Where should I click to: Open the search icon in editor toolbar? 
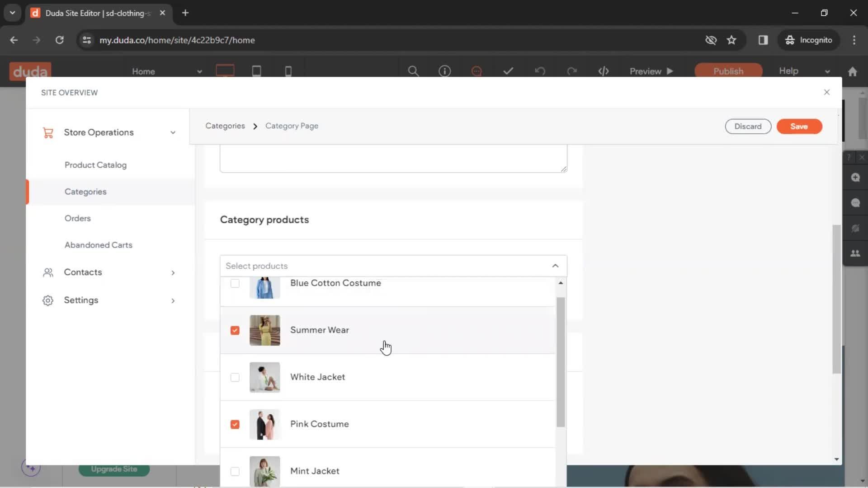pyautogui.click(x=413, y=71)
